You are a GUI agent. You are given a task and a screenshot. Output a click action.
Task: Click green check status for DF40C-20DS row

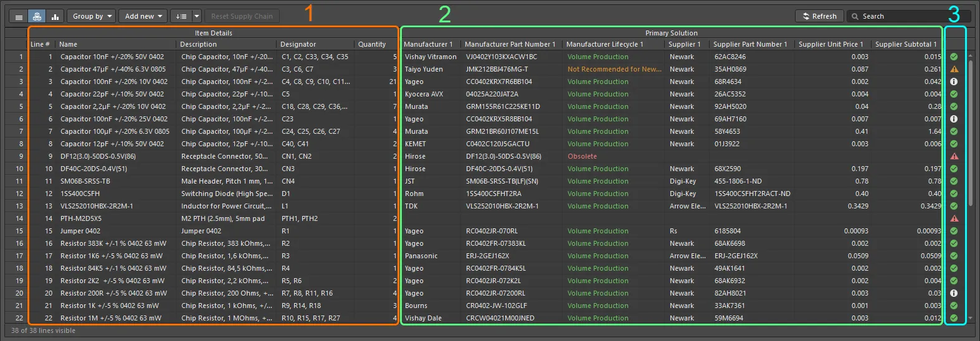click(954, 169)
